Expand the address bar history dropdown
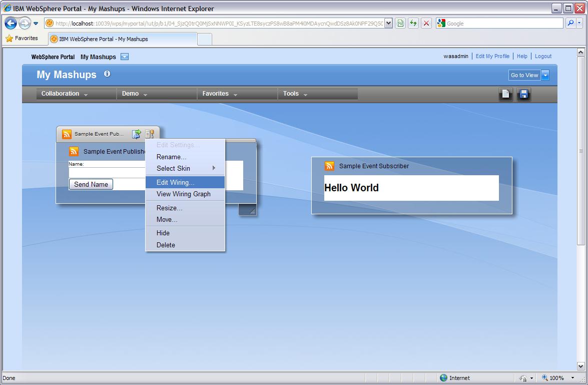 388,23
